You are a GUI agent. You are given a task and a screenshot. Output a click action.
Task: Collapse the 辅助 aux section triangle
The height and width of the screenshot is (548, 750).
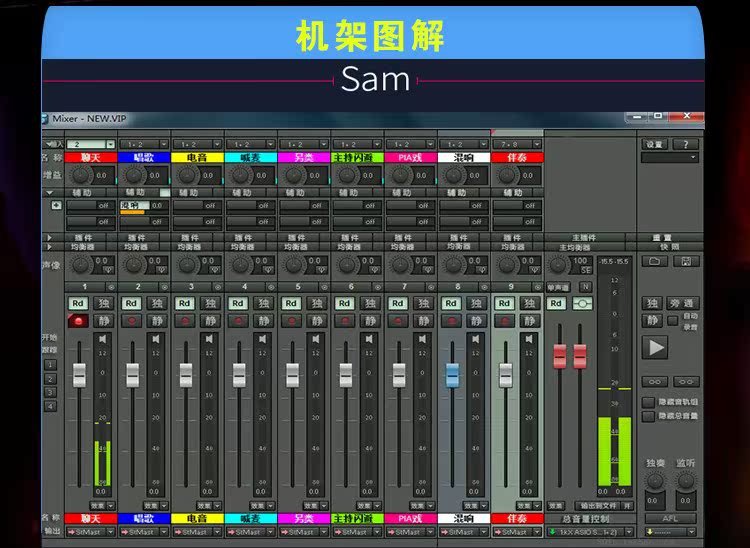tap(49, 193)
